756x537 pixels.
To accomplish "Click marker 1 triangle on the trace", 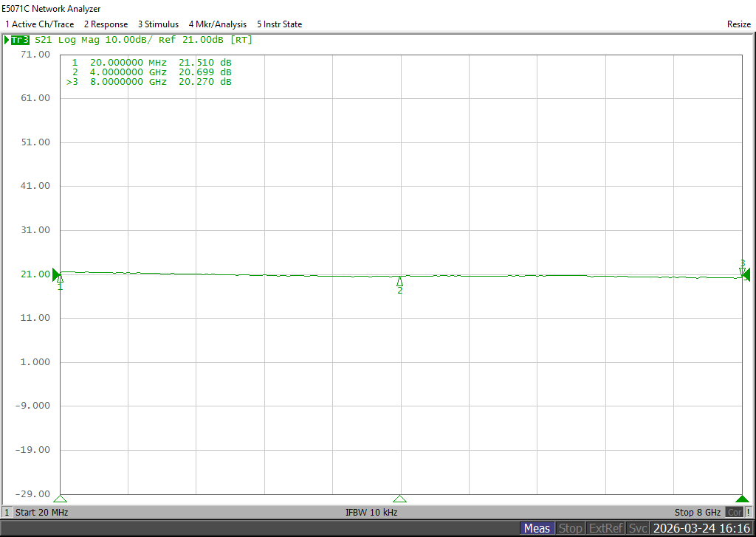I will pyautogui.click(x=61, y=278).
